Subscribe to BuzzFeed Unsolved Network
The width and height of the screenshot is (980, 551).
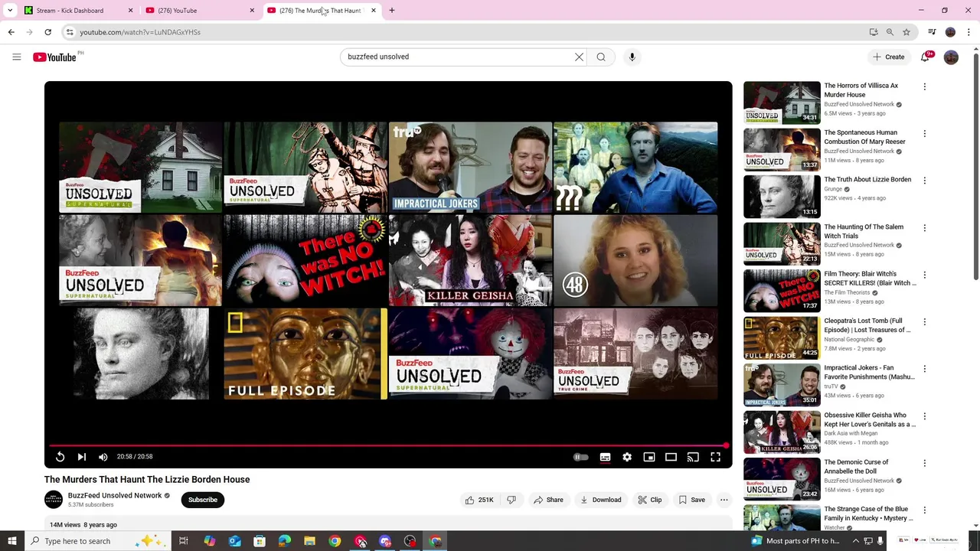203,500
